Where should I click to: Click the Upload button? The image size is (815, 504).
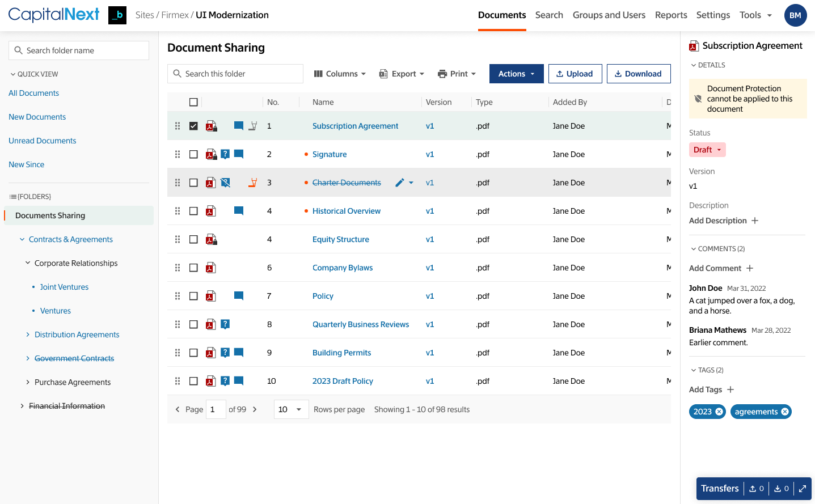coord(575,74)
